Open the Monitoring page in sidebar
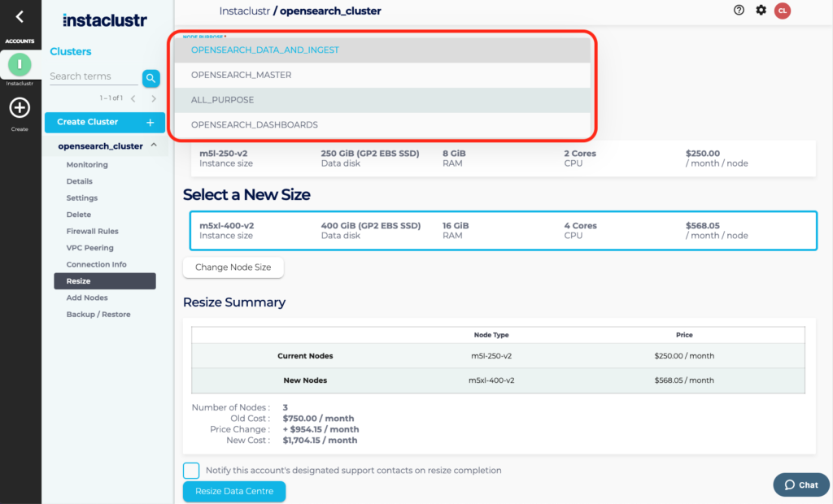 [87, 165]
